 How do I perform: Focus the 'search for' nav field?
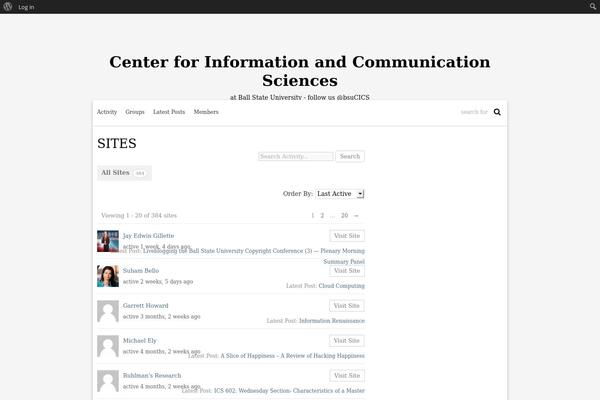click(474, 112)
